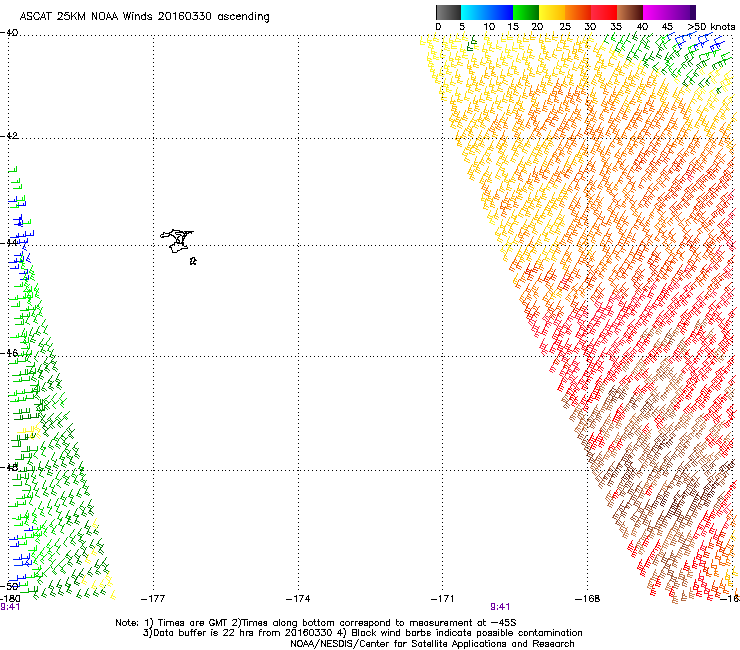Image resolution: width=740 pixels, height=650 pixels.
Task: Click the purple '9:41' time under -171
Action: click(x=500, y=607)
